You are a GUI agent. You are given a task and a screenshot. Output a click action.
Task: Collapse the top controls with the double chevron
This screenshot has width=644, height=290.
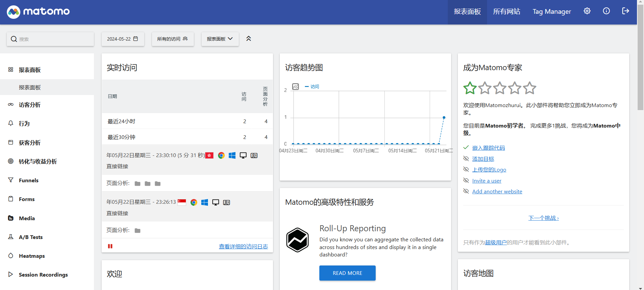pos(249,39)
